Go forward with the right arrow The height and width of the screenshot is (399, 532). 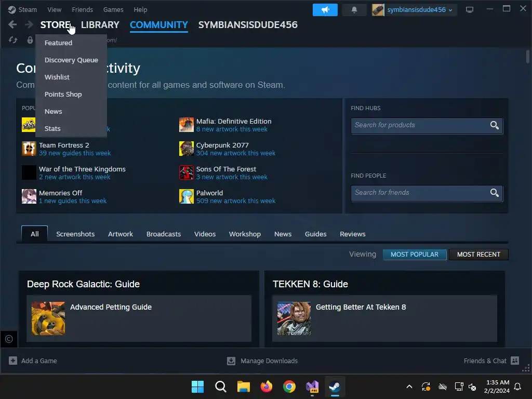pos(29,25)
